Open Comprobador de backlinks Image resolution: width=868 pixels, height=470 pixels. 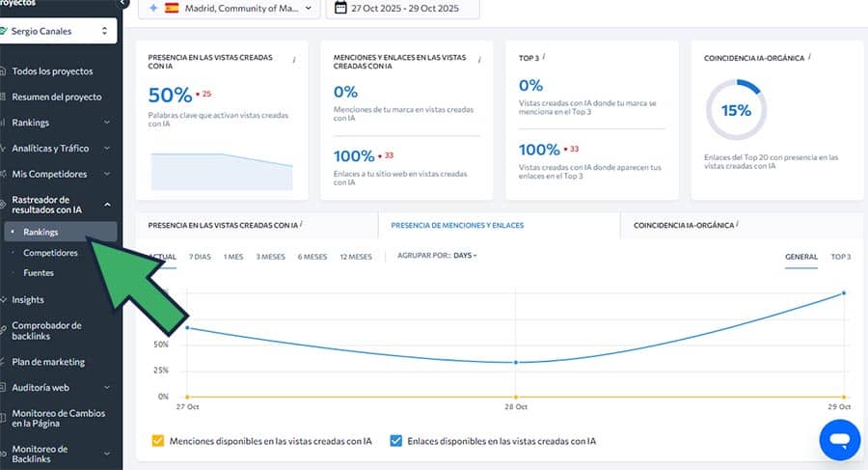click(x=46, y=331)
